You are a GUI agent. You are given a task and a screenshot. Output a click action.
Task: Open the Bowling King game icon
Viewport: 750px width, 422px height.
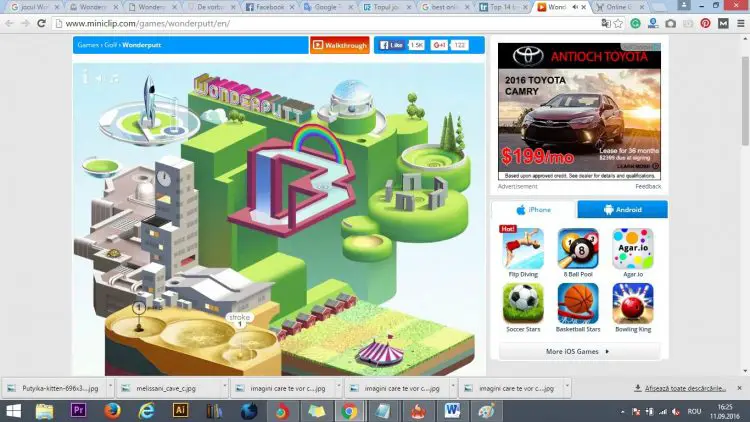coord(633,303)
